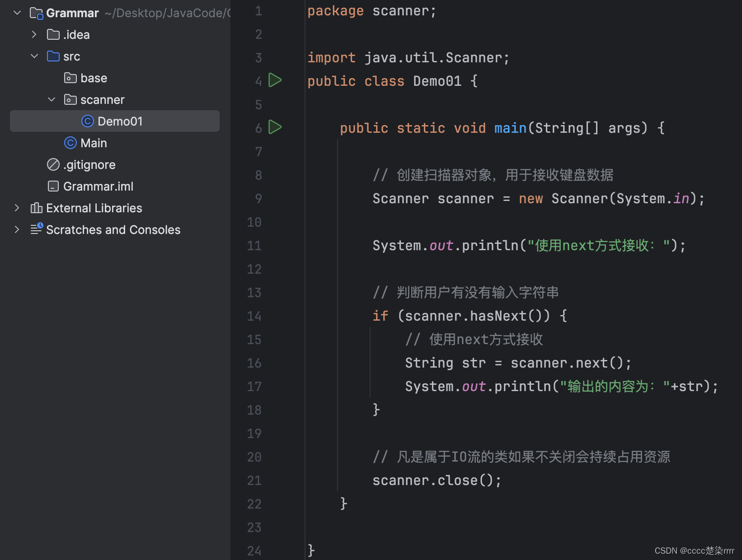This screenshot has height=560, width=742.
Task: Click string "输出的内容为："
Action: pyautogui.click(x=615, y=386)
